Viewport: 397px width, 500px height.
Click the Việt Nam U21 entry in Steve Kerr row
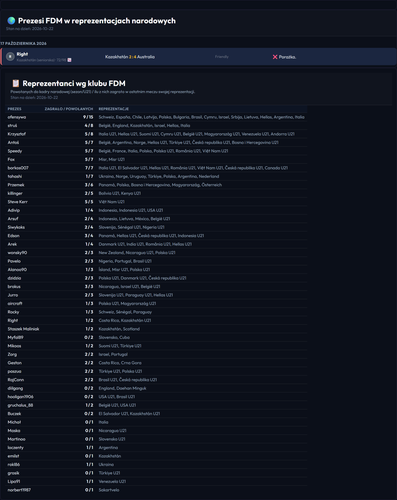pos(112,202)
